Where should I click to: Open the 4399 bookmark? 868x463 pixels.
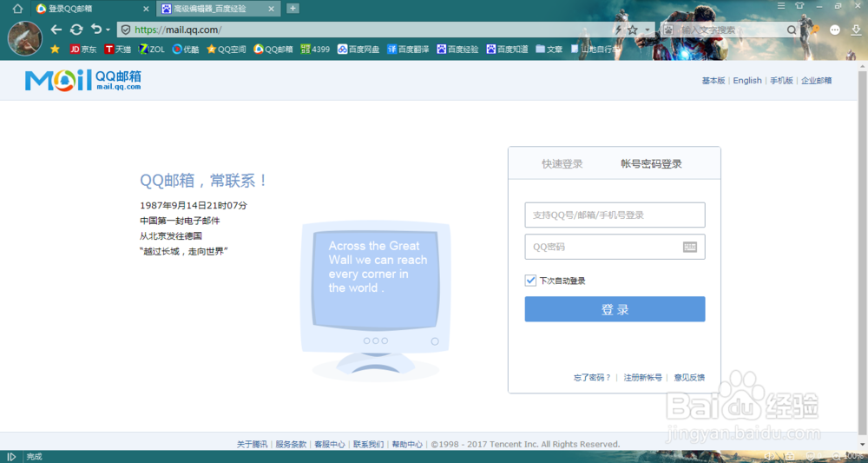point(315,50)
